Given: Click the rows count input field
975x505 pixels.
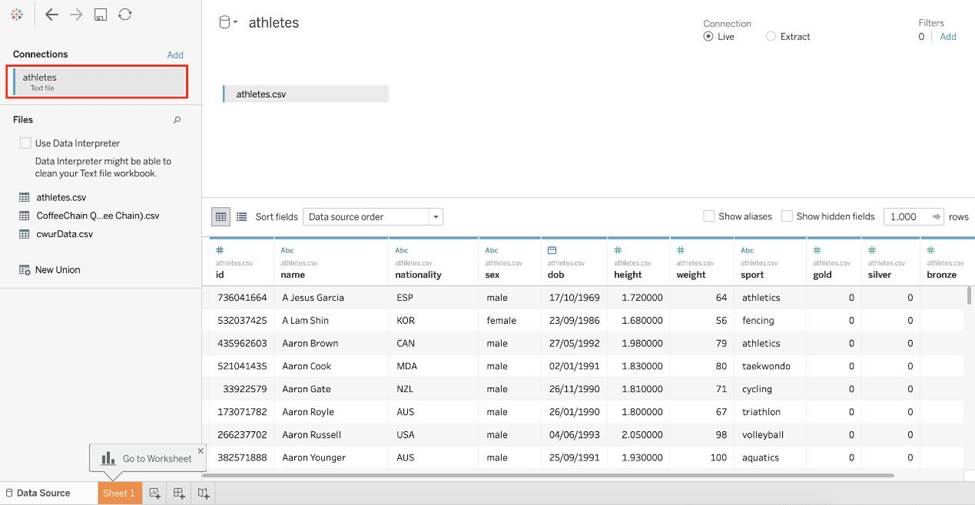Looking at the screenshot, I should (904, 217).
